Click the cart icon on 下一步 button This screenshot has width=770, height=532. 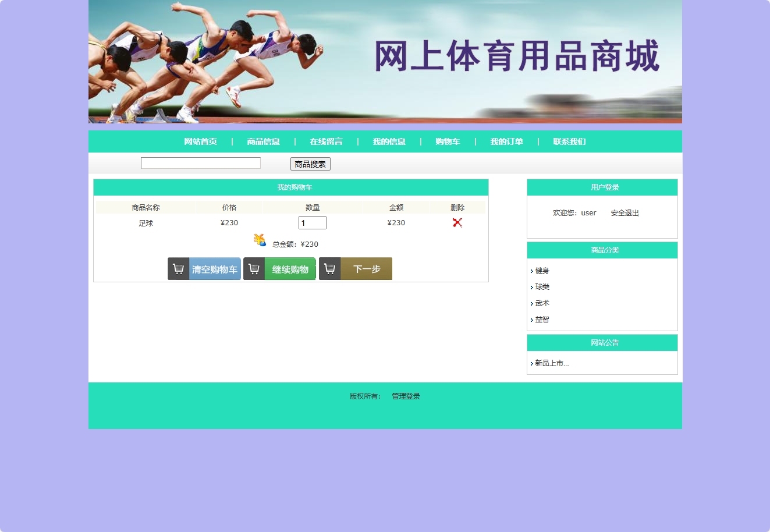tap(329, 268)
